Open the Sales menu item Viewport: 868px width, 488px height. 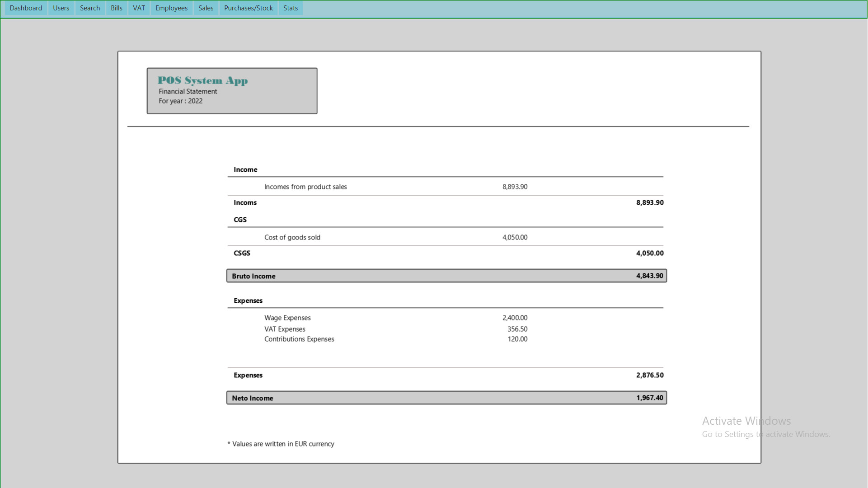coord(206,8)
